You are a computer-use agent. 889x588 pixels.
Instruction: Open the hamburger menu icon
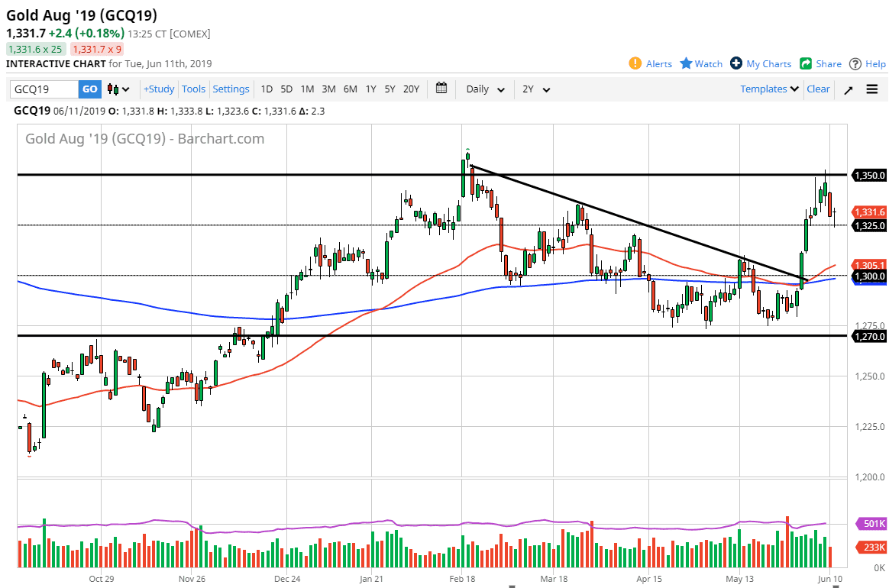coord(872,89)
